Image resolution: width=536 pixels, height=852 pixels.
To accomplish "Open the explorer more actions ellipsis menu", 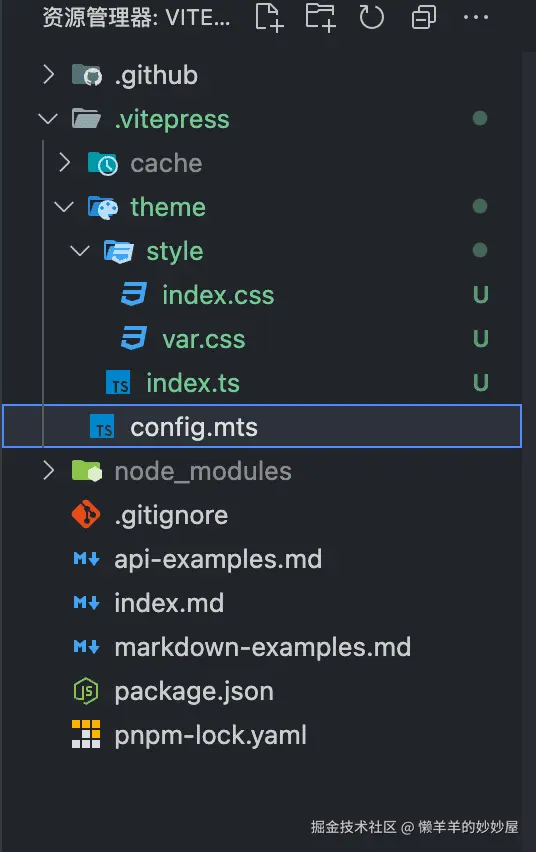I will click(x=476, y=17).
